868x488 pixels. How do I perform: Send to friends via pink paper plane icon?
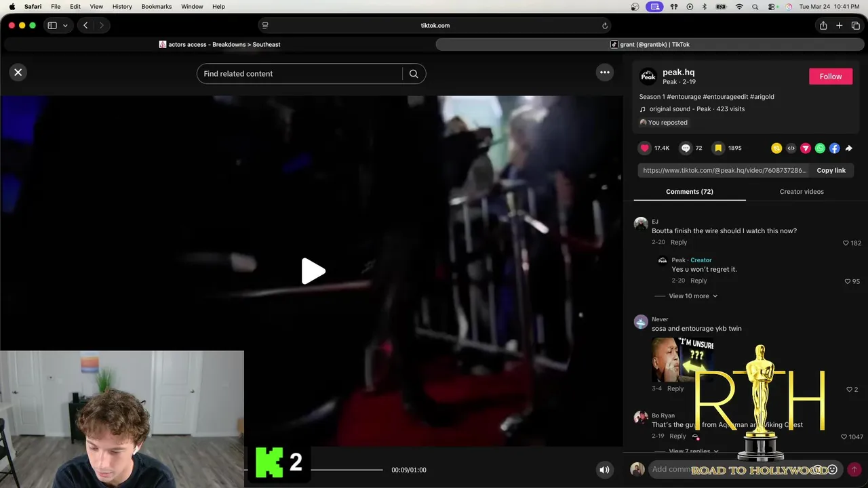coord(806,148)
